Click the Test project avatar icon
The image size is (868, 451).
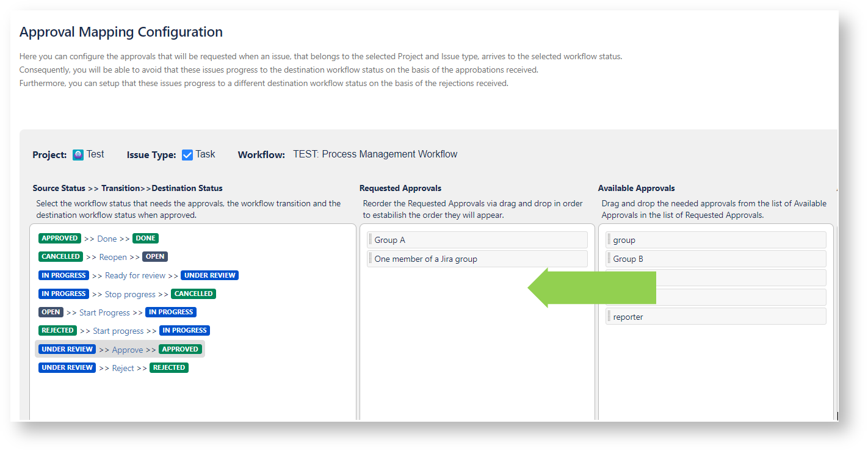pos(78,155)
